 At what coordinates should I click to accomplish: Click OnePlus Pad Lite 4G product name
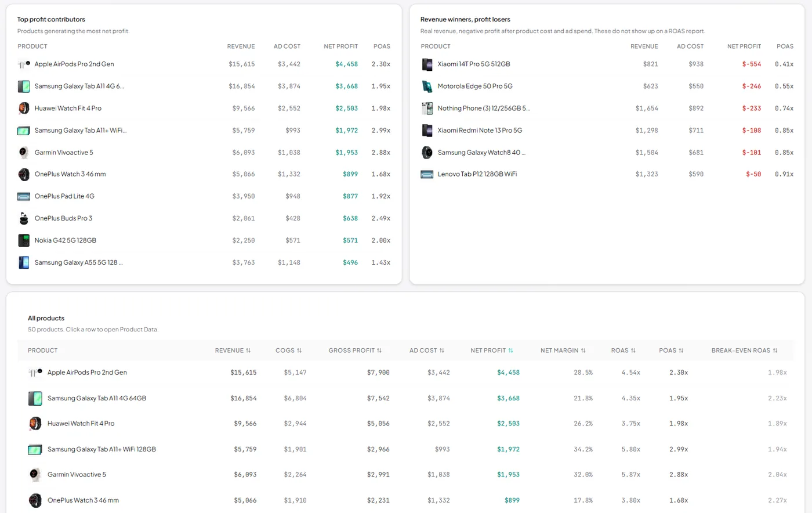pos(64,196)
